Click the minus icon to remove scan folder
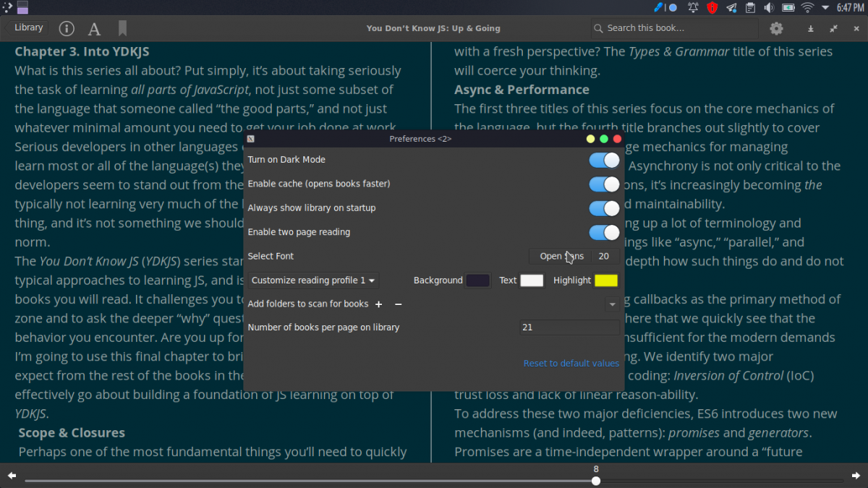The height and width of the screenshot is (488, 868). click(398, 304)
